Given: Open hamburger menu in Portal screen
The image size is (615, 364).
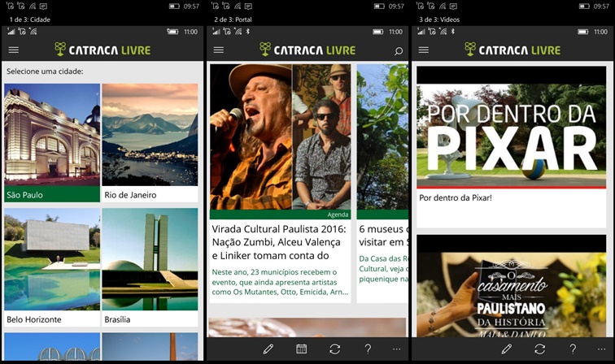Looking at the screenshot, I should 219,50.
